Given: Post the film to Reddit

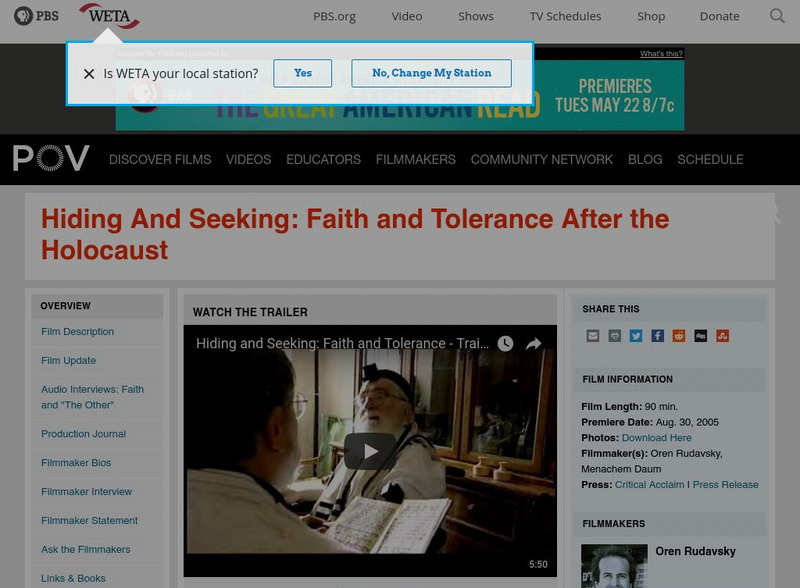Looking at the screenshot, I should pos(679,336).
